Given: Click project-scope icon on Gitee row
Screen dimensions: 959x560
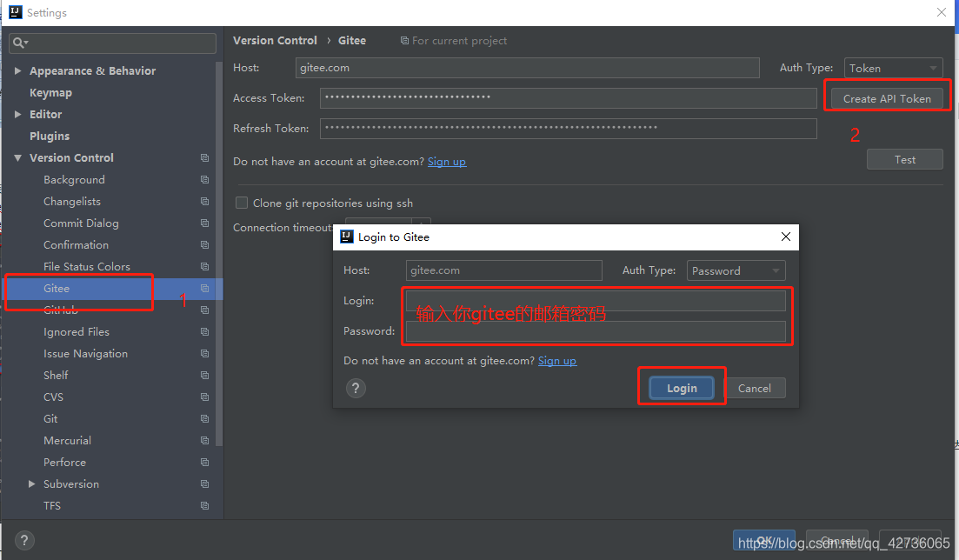Looking at the screenshot, I should pos(205,289).
